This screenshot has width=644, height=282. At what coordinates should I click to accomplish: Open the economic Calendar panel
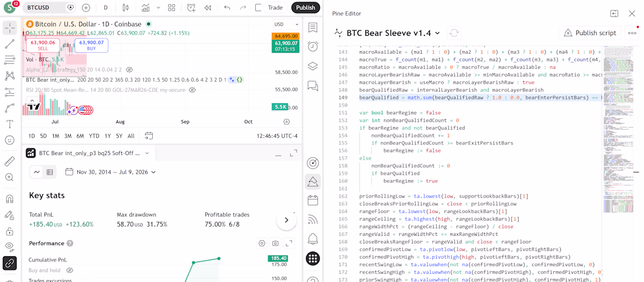(313, 200)
